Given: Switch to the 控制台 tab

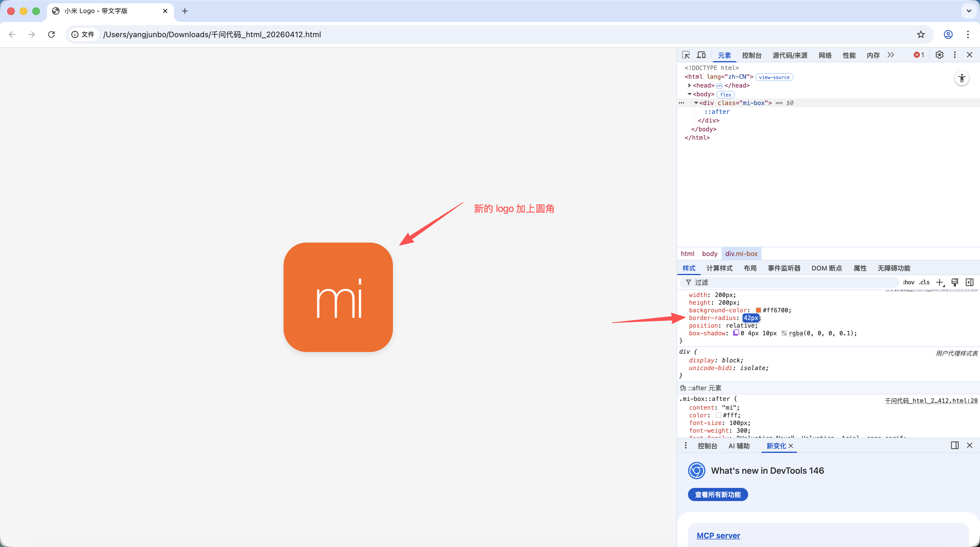Looking at the screenshot, I should (x=751, y=56).
